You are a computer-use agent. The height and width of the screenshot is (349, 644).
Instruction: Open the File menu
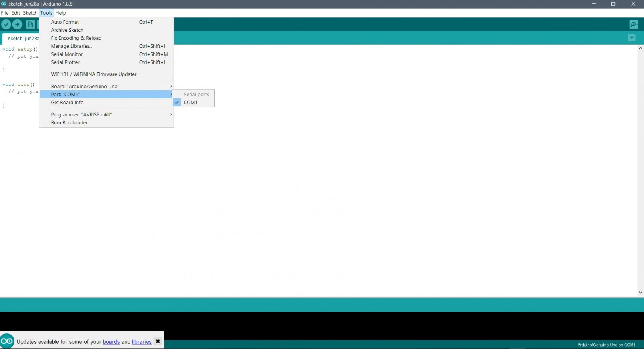tap(5, 13)
